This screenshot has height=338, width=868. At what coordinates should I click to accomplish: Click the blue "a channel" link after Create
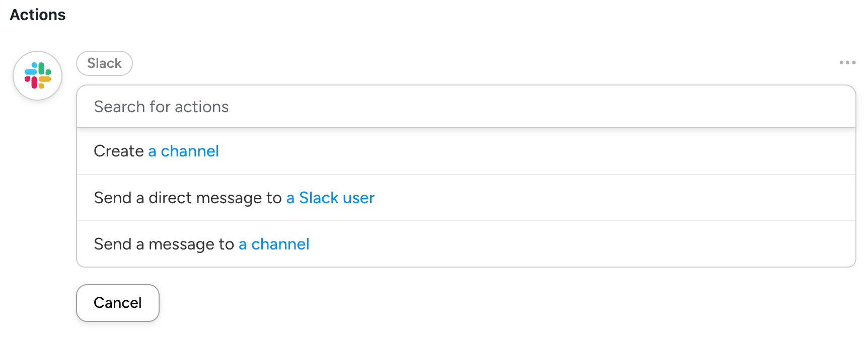pyautogui.click(x=183, y=151)
